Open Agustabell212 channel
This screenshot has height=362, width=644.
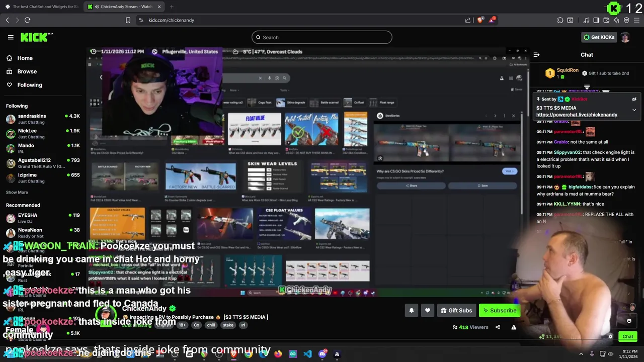tap(43, 163)
